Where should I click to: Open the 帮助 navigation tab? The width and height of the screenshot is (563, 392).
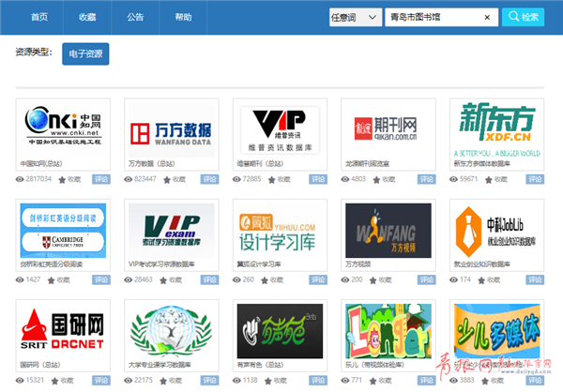pos(184,17)
